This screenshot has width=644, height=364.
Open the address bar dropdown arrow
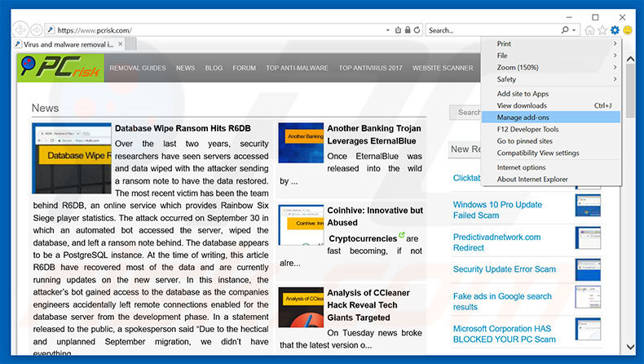click(387, 30)
